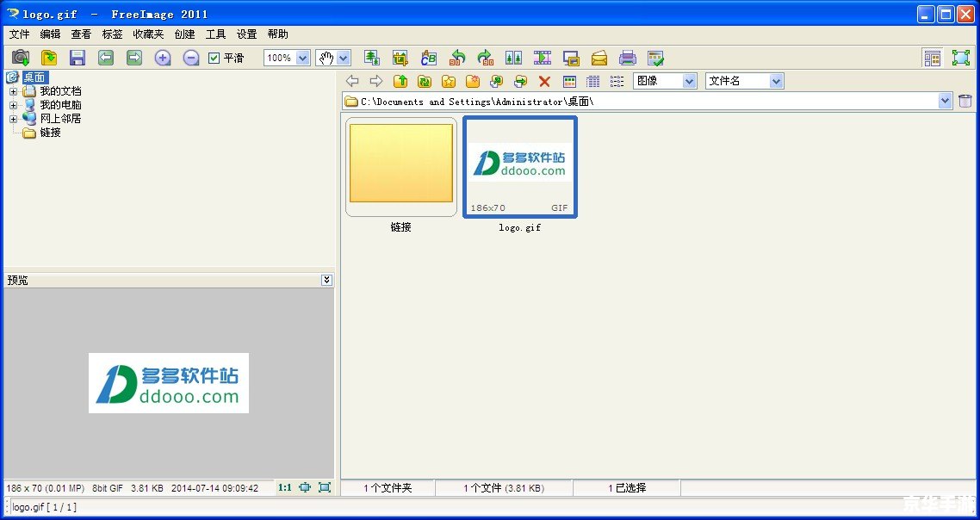Click the crop image toolbar icon
This screenshot has height=520, width=980.
pyautogui.click(x=400, y=59)
